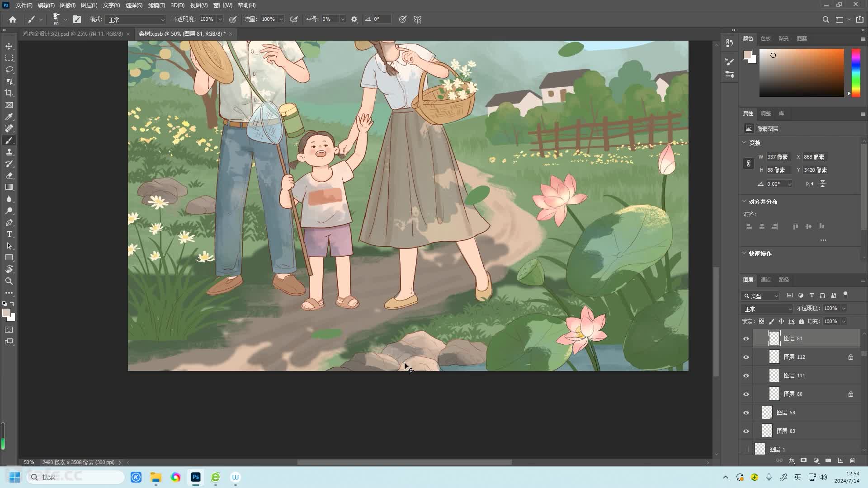The height and width of the screenshot is (488, 868).
Task: Click the 图层 81 thumbnail
Action: (x=774, y=338)
